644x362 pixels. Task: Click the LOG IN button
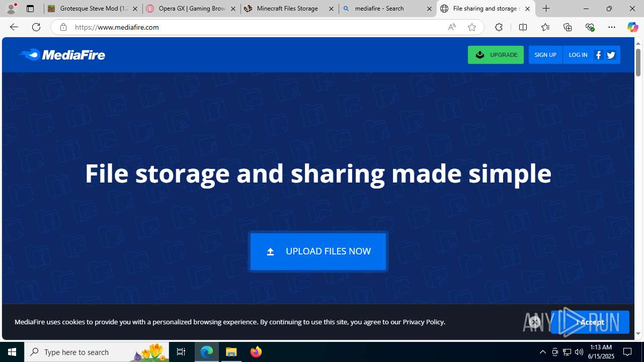click(578, 55)
